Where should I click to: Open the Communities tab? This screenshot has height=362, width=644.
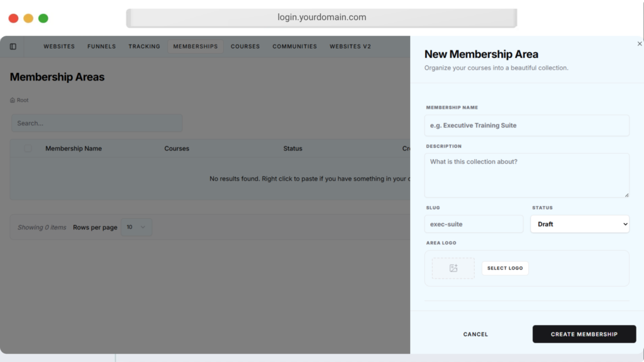pos(294,47)
